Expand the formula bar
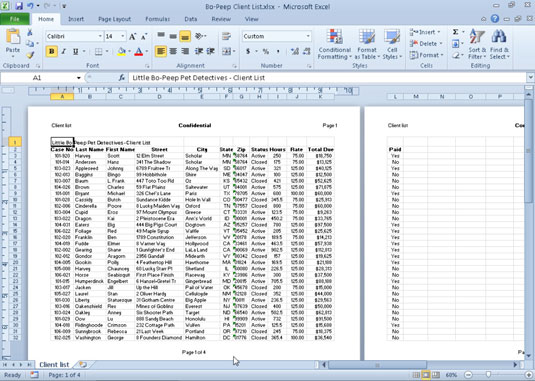The width and height of the screenshot is (535, 381). tap(531, 78)
